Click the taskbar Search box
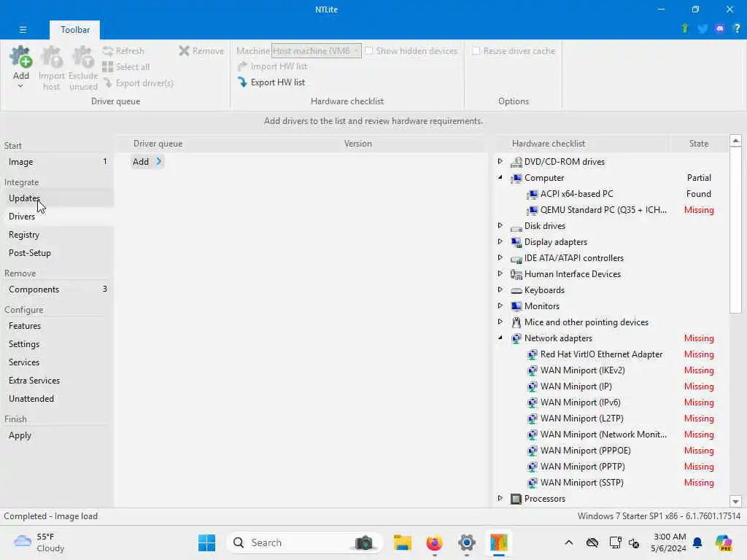Viewport: 747px width, 560px height. (304, 542)
